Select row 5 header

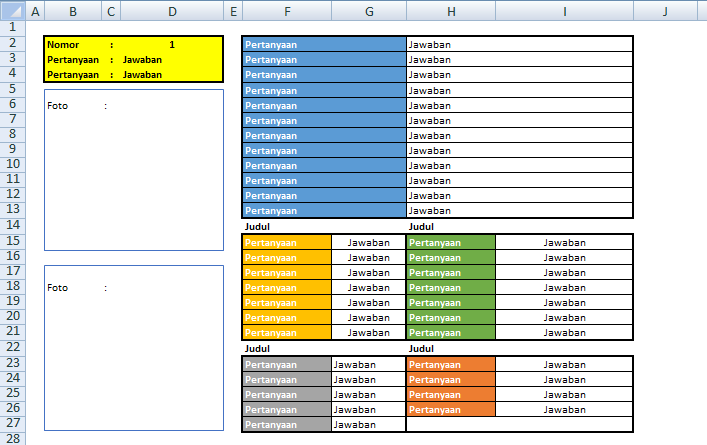coord(13,89)
